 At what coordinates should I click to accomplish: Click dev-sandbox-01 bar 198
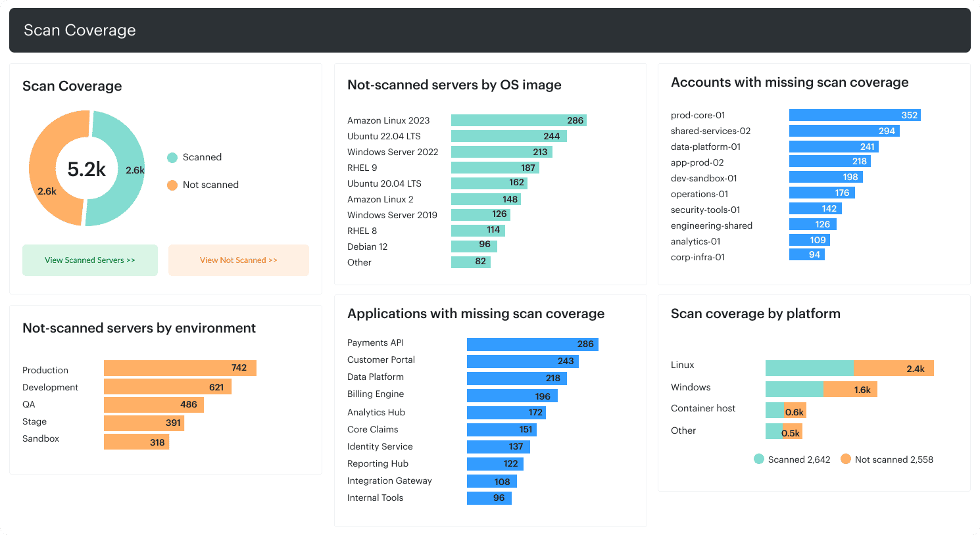tap(826, 177)
